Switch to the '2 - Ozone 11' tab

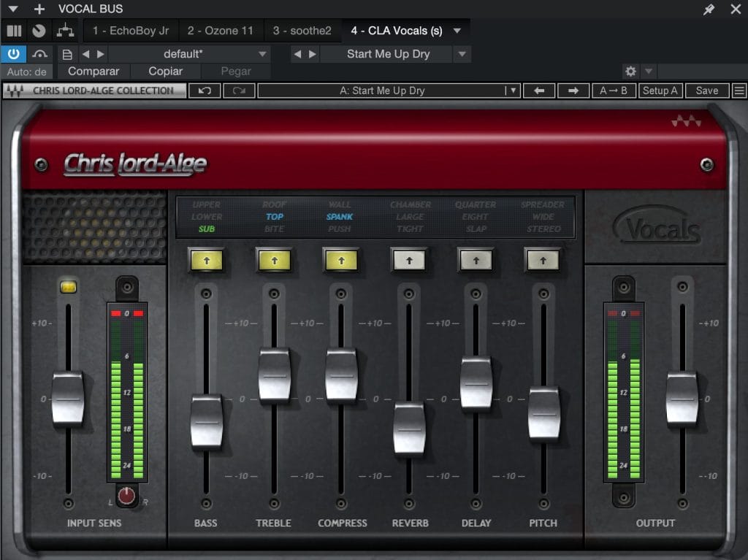(220, 31)
